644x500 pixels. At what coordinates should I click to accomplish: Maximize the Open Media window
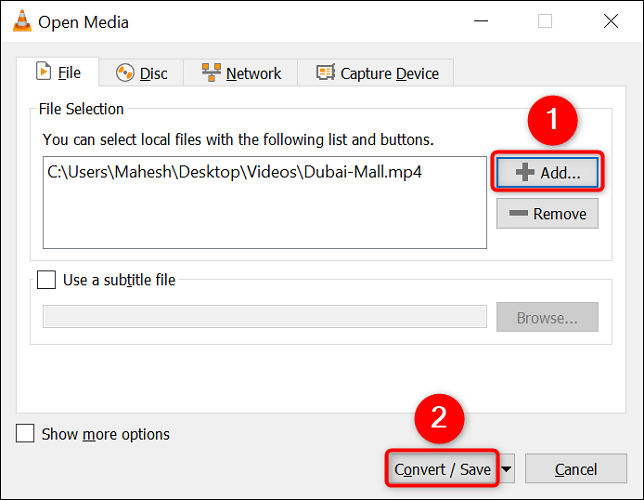(x=545, y=21)
